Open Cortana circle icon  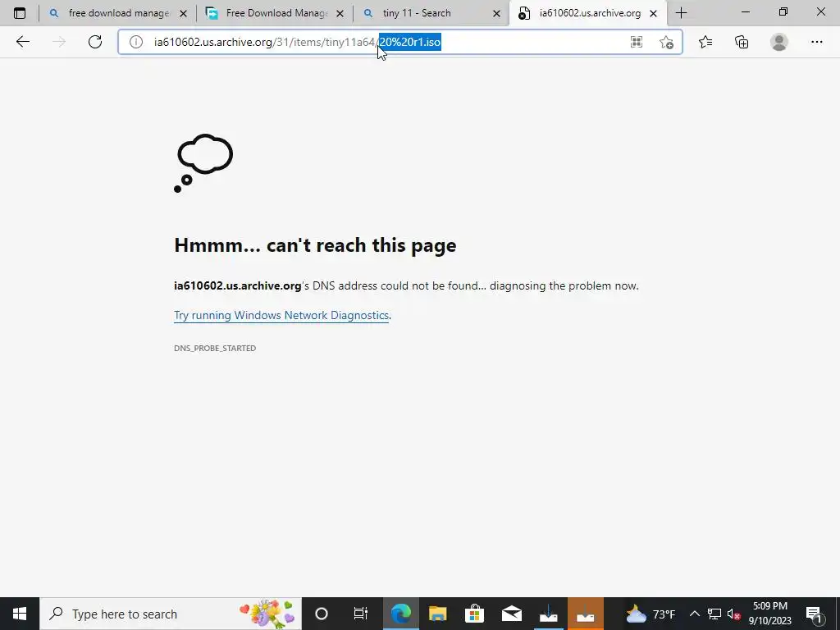coord(322,614)
